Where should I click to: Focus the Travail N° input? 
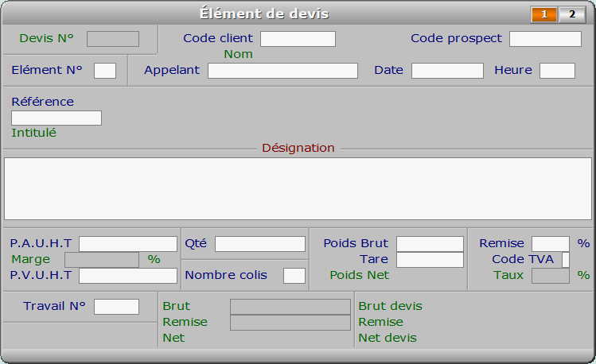click(x=116, y=307)
